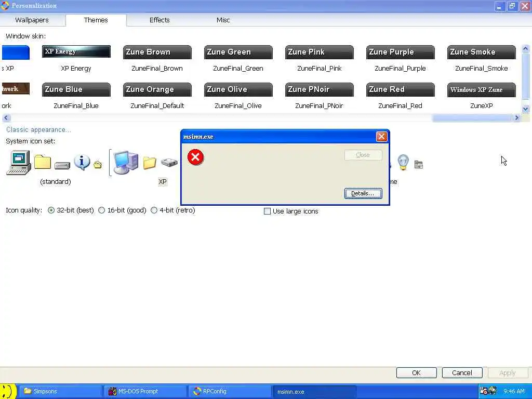Select the Zune Orange window skin
532x399 pixels.
coord(157,89)
